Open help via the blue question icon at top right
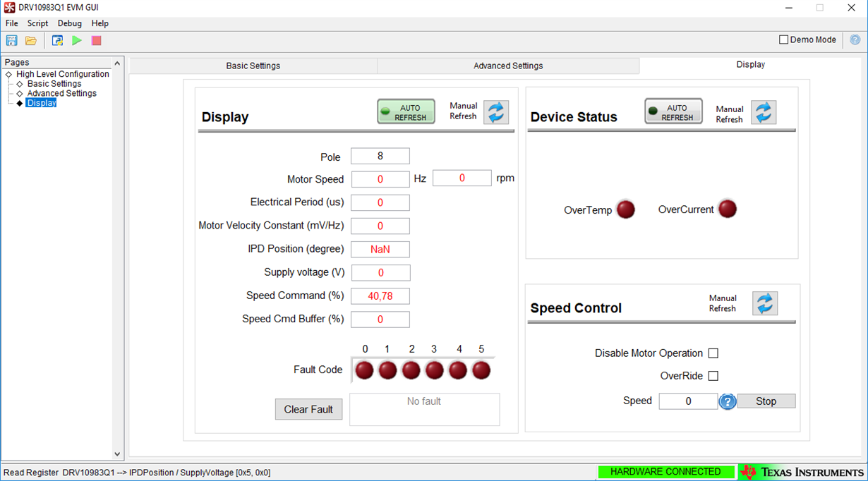This screenshot has width=868, height=481. [x=855, y=40]
